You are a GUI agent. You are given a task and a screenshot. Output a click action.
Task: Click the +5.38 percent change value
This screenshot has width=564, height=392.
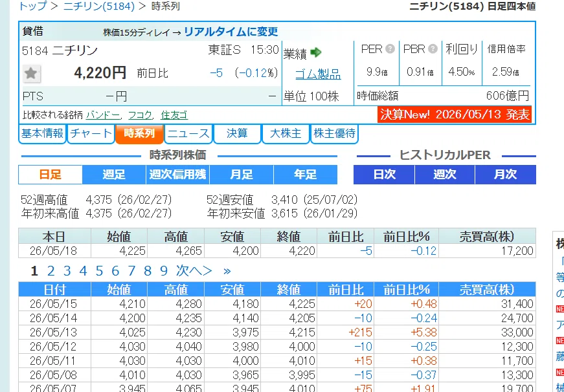tap(423, 332)
